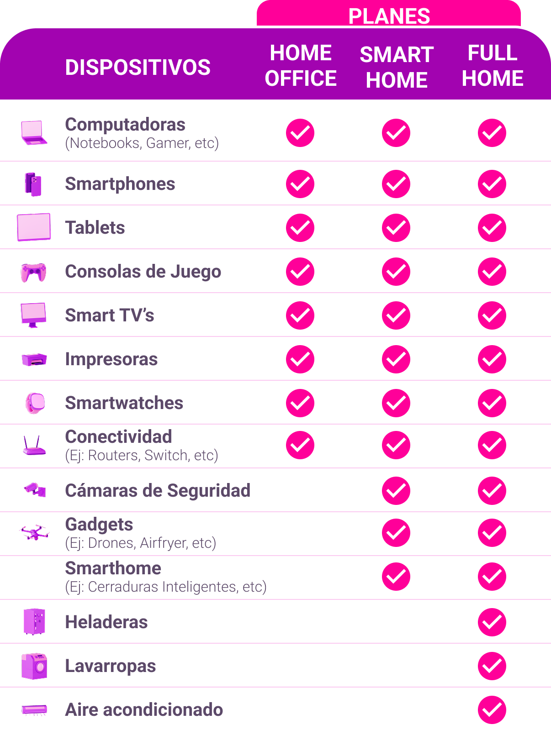
Task: Select the purple smartphone icon
Action: (33, 184)
